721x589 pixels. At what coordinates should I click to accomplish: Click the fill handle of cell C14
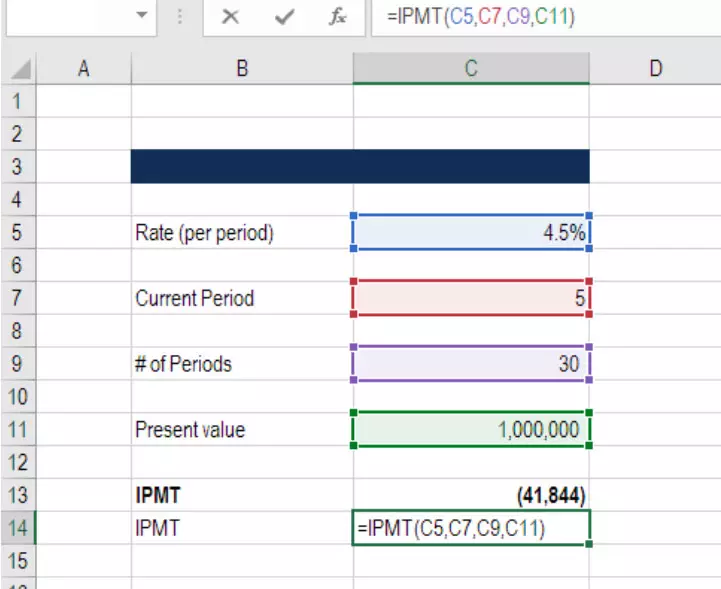(589, 544)
